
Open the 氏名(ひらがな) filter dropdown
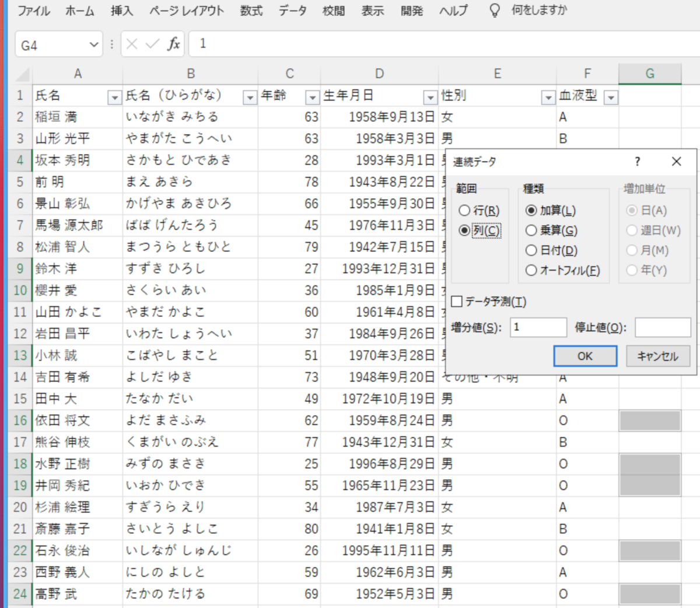point(250,97)
